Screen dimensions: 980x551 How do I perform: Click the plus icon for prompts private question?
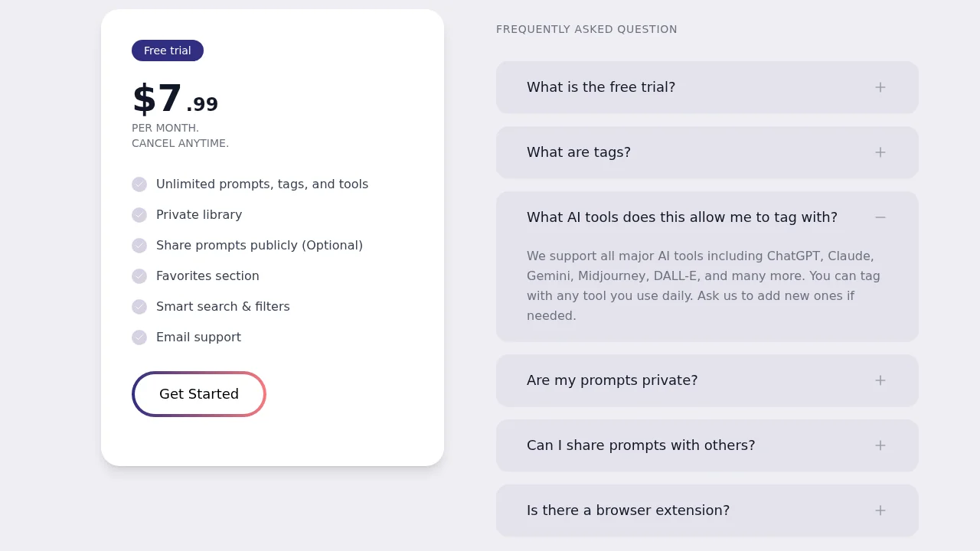tap(880, 380)
